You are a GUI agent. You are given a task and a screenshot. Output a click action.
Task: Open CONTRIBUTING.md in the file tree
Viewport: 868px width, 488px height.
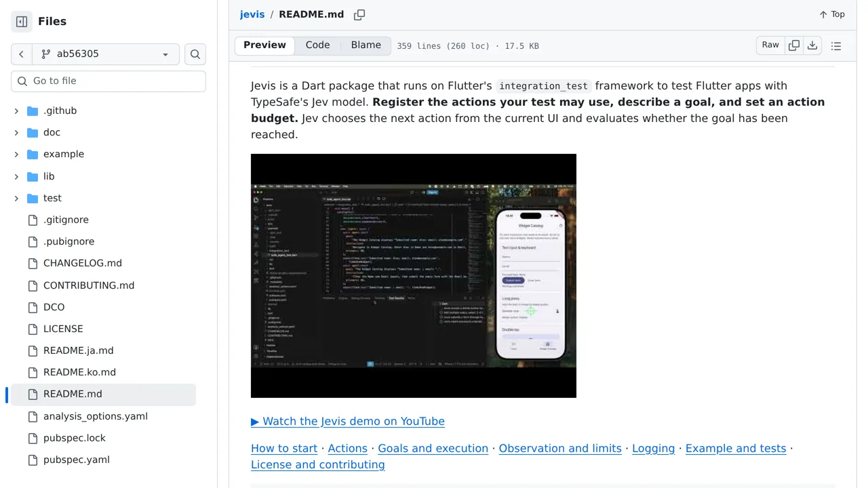click(89, 285)
